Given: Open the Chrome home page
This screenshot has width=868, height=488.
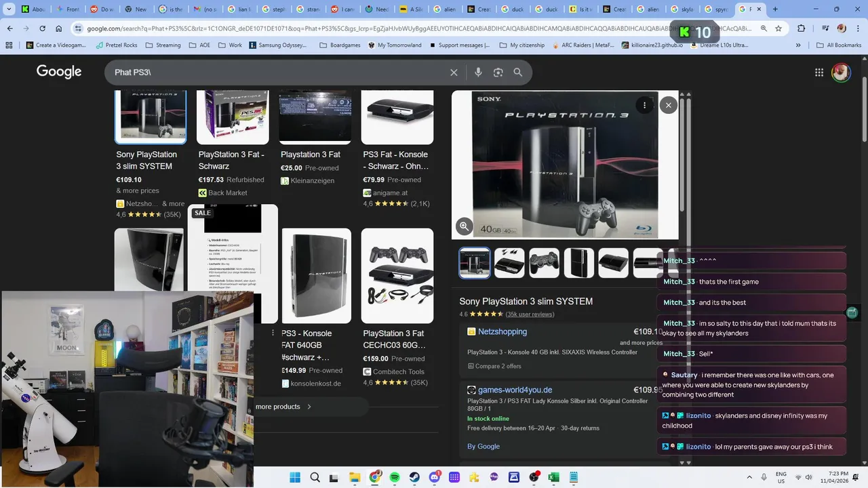Looking at the screenshot, I should click(59, 28).
